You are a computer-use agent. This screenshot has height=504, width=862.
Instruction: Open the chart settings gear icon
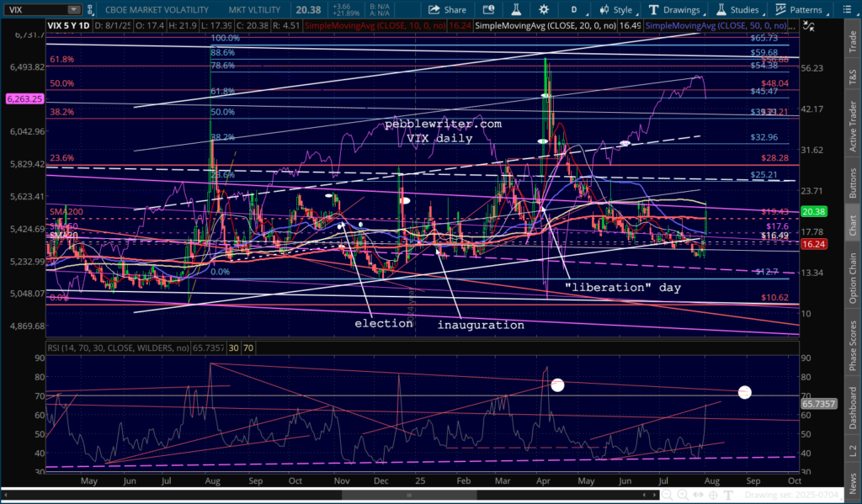point(544,10)
